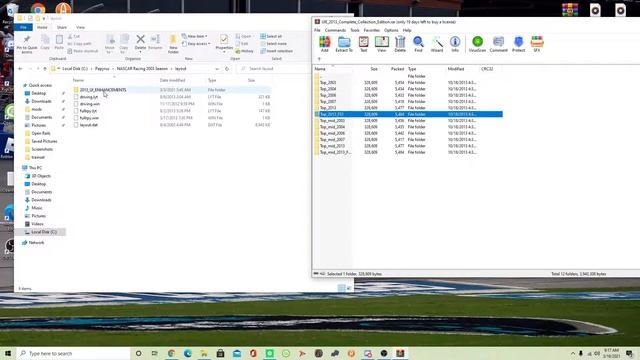Viewport: 640px width, 360px height.
Task: Open Task View on the taskbar
Action: click(155, 353)
